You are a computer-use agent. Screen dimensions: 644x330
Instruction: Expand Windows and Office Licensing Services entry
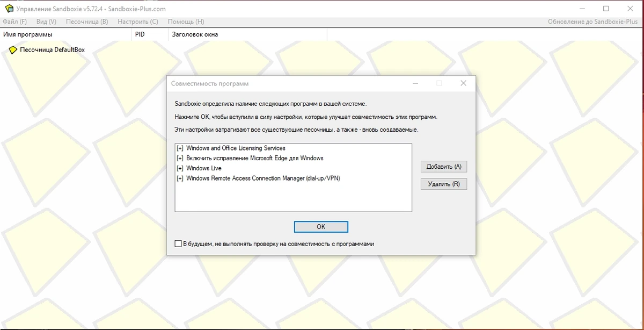tap(180, 148)
